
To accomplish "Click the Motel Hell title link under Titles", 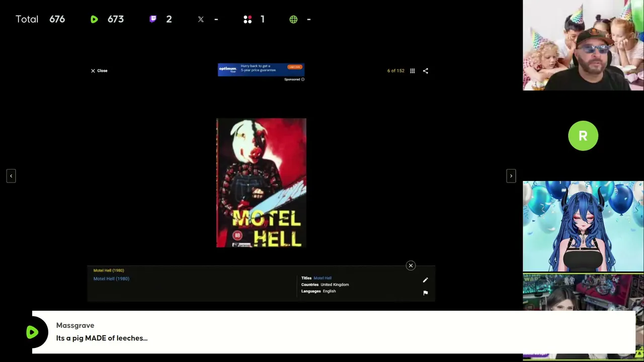I will pos(323,278).
